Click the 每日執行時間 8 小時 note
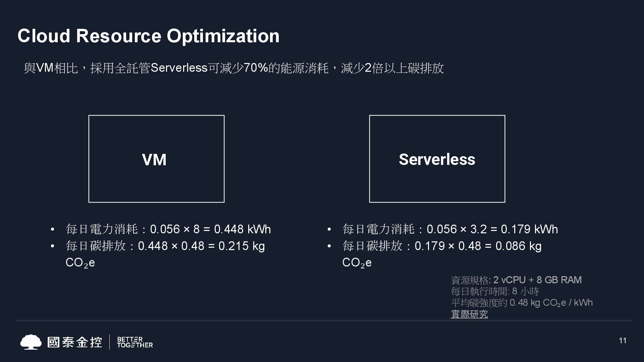Image resolution: width=644 pixels, height=362 pixels. point(495,291)
